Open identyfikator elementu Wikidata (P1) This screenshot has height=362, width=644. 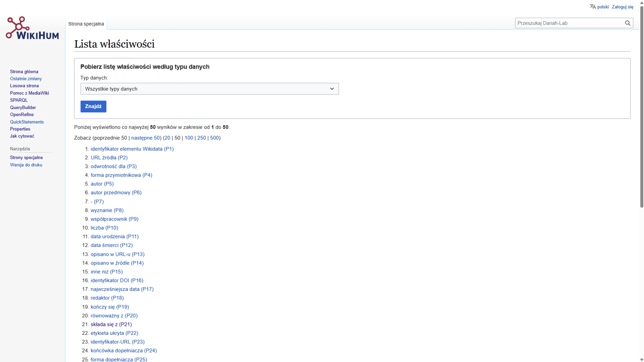tap(132, 149)
